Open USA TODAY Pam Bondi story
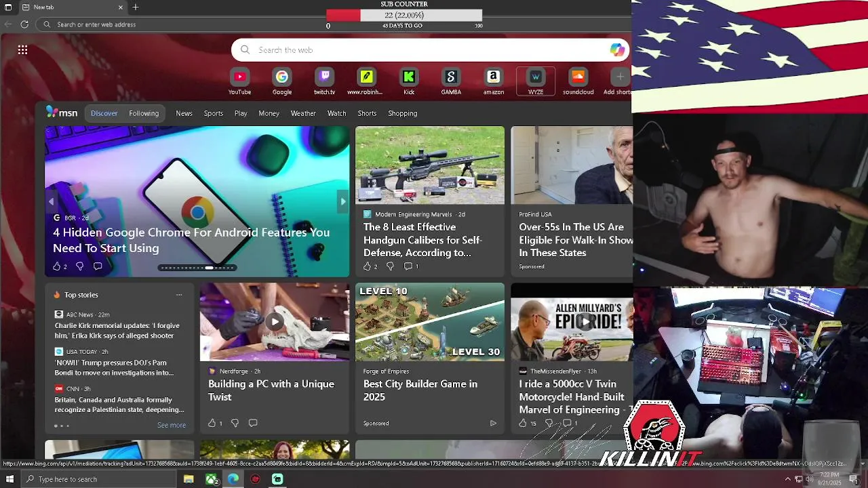Image resolution: width=868 pixels, height=488 pixels. tap(114, 367)
